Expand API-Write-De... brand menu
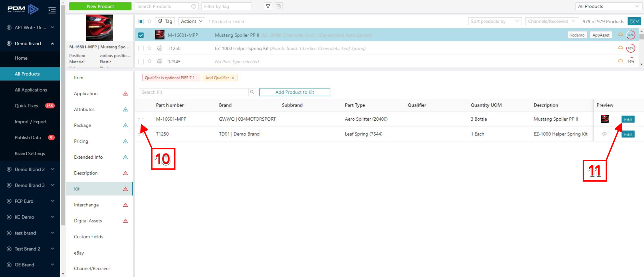The height and width of the screenshot is (277, 644). point(30,27)
